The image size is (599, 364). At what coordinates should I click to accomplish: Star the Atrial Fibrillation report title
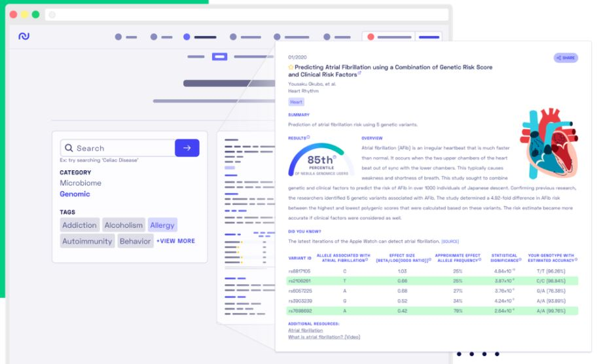[x=291, y=67]
